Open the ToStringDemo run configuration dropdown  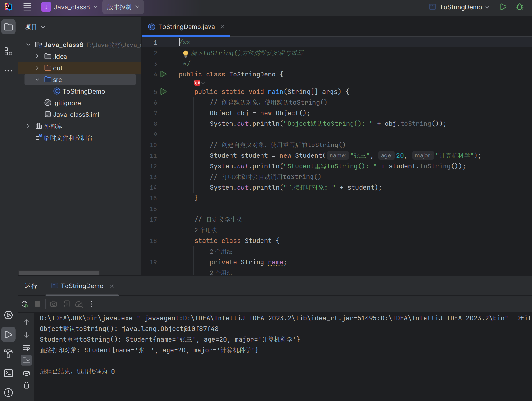click(459, 7)
